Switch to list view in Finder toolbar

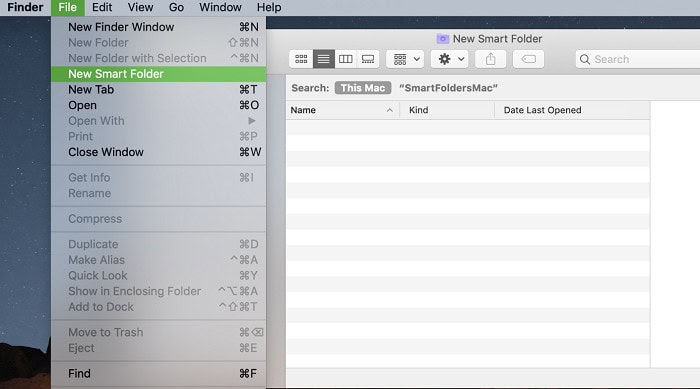(x=324, y=59)
